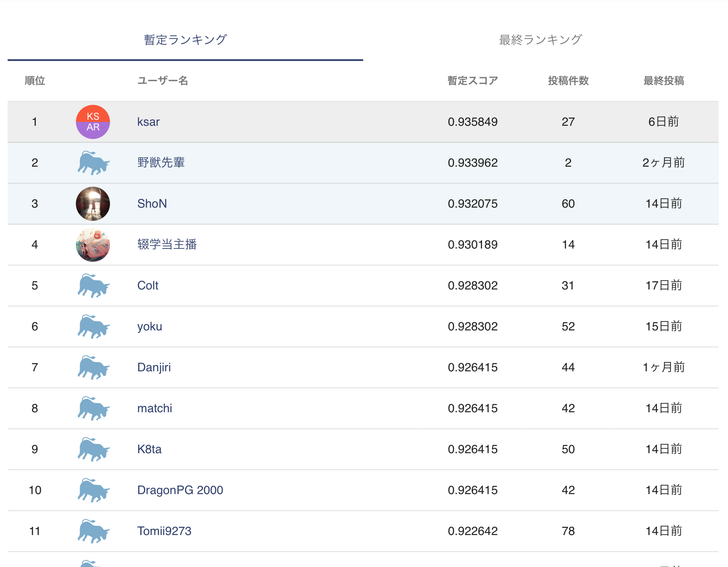Click the bull avatar beside yoku

click(x=93, y=327)
